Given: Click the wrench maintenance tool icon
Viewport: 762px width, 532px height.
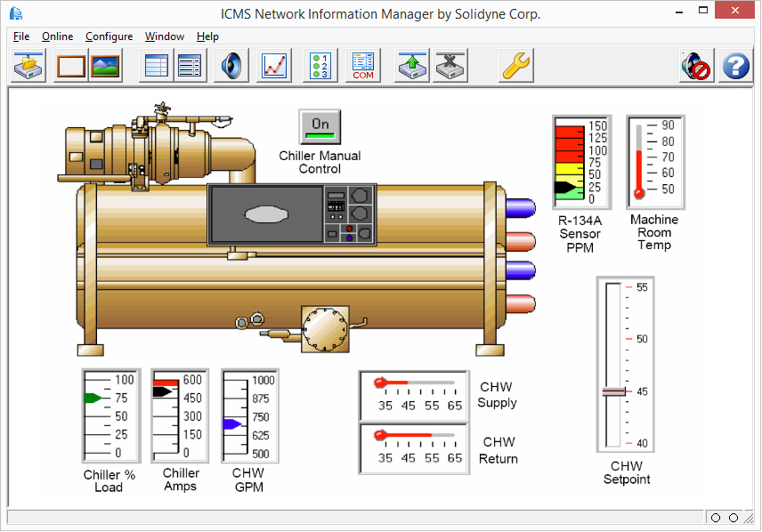Looking at the screenshot, I should pos(515,65).
